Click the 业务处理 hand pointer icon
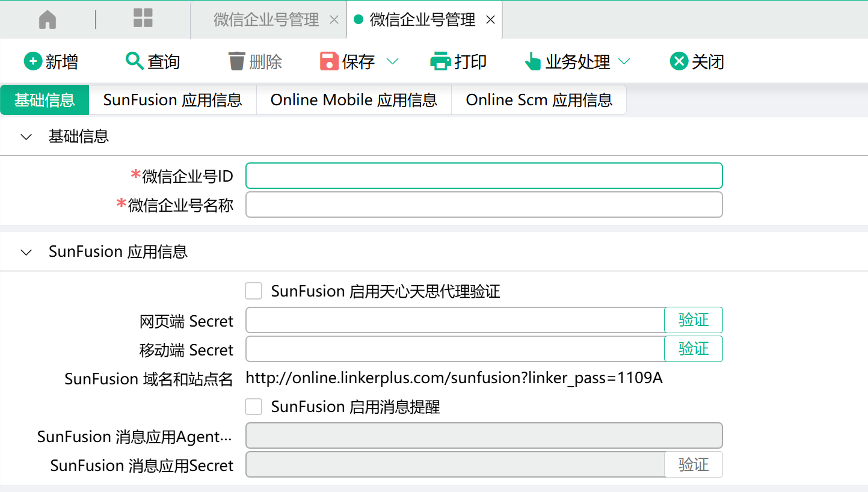 (532, 61)
